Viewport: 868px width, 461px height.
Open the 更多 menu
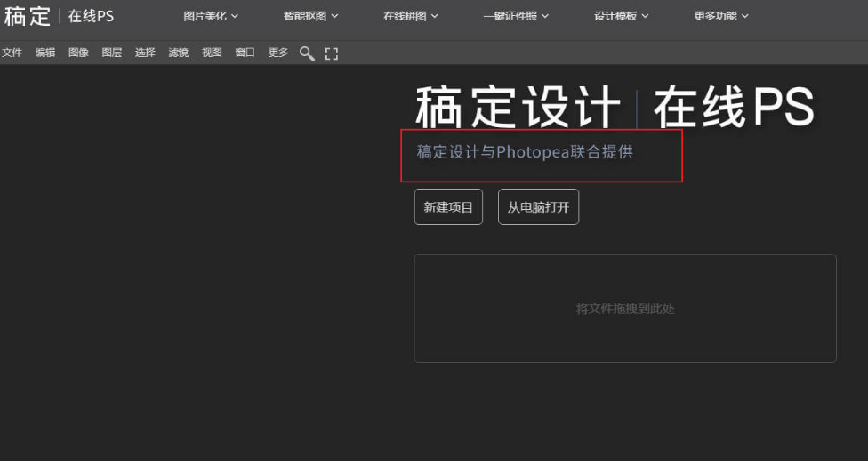(x=277, y=53)
